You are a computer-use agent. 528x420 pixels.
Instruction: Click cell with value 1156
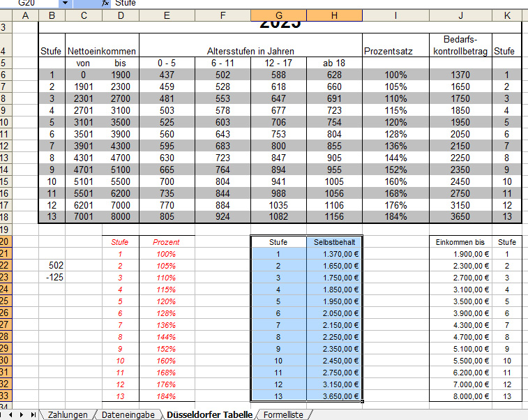point(334,216)
